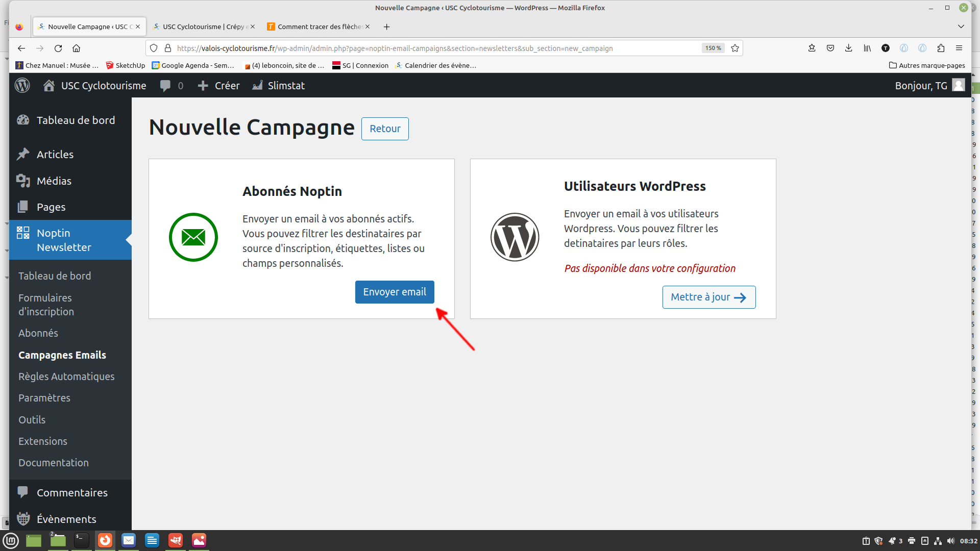Viewport: 980px width, 551px height.
Task: Open Calendrier des évène… bookmark
Action: pos(436,65)
